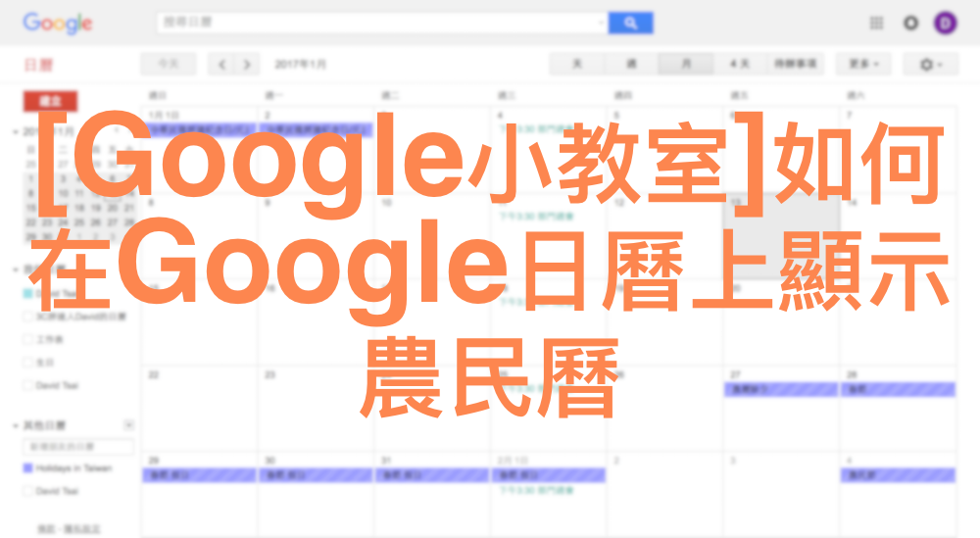This screenshot has height=538, width=980.
Task: Click the blue search magnifier button
Action: click(x=630, y=24)
